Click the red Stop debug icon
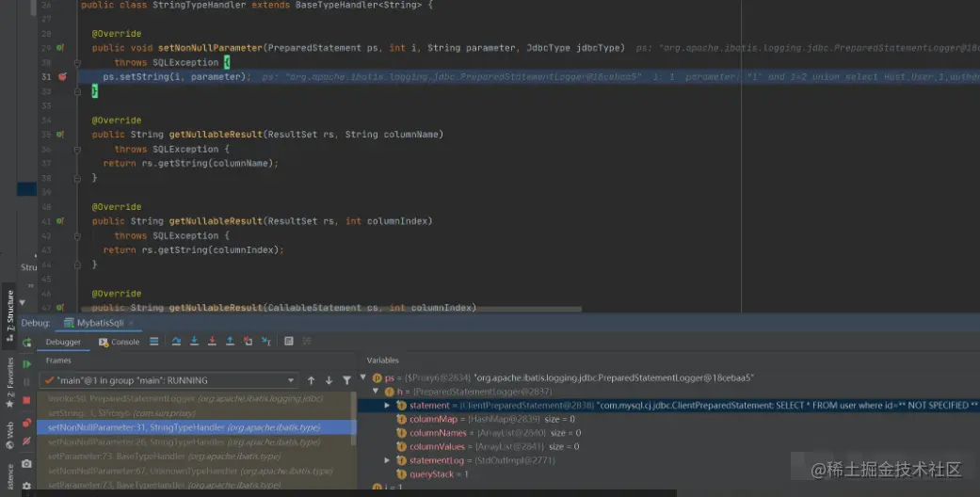 (27, 400)
